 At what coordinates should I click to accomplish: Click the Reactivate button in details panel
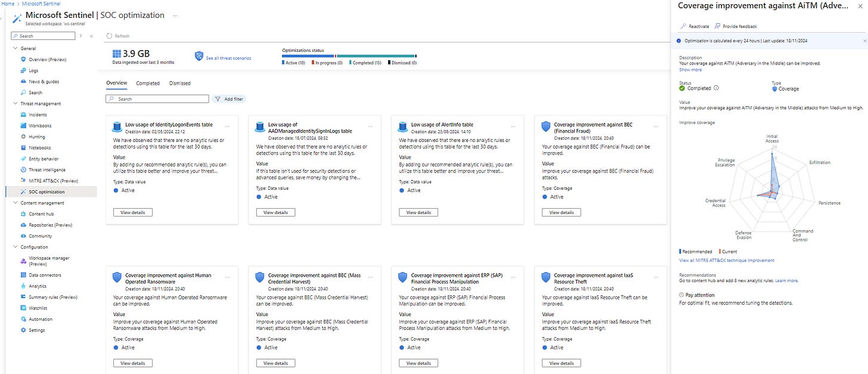point(695,26)
